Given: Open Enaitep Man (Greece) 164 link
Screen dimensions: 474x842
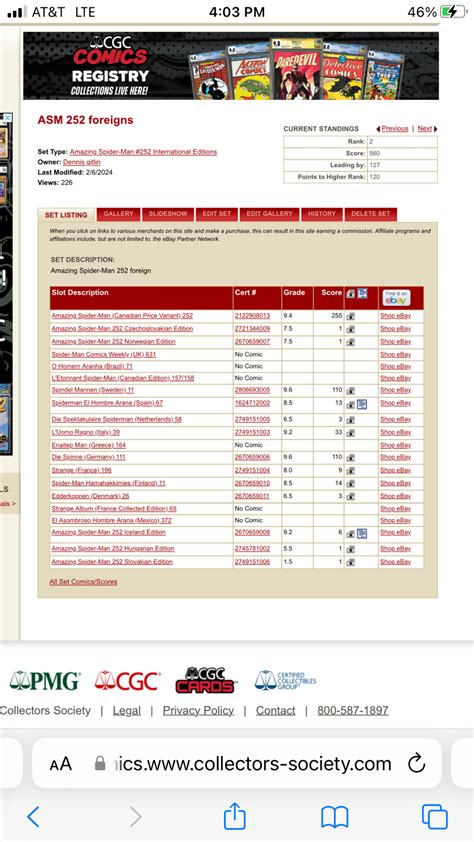Looking at the screenshot, I should click(x=89, y=445).
